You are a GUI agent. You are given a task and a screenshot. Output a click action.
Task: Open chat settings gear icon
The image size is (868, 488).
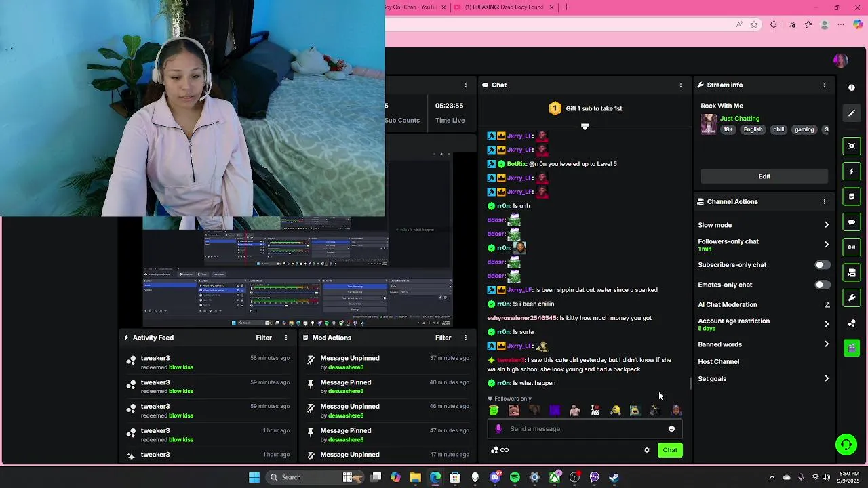click(647, 450)
